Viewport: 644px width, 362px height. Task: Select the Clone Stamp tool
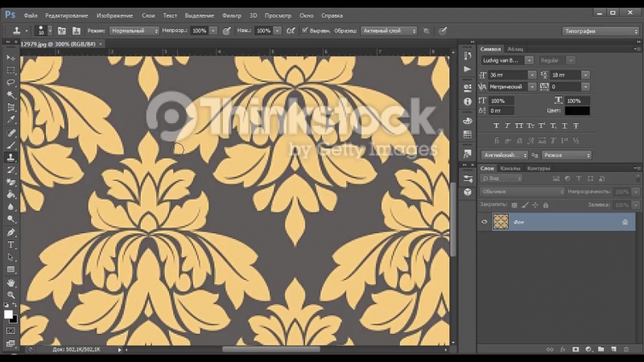[11, 158]
